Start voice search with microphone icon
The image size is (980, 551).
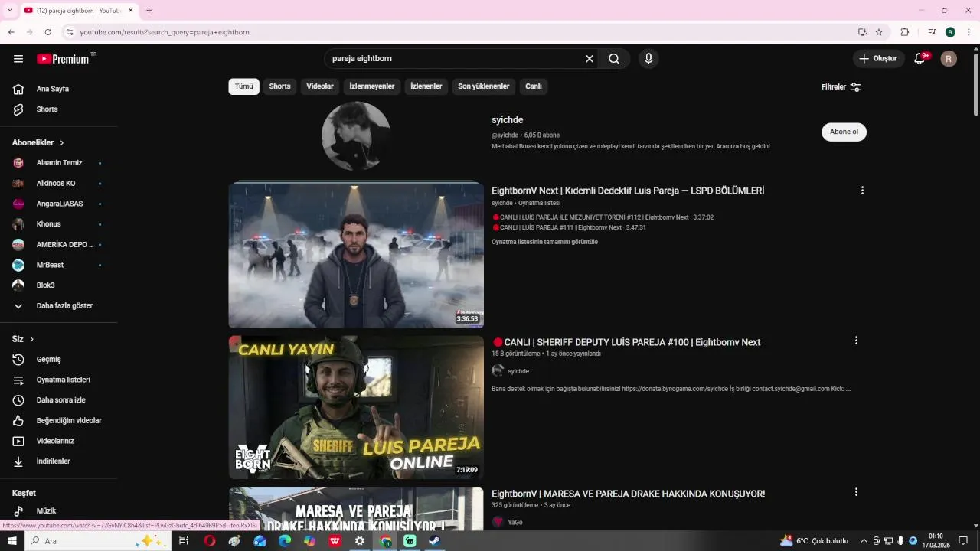(x=648, y=59)
